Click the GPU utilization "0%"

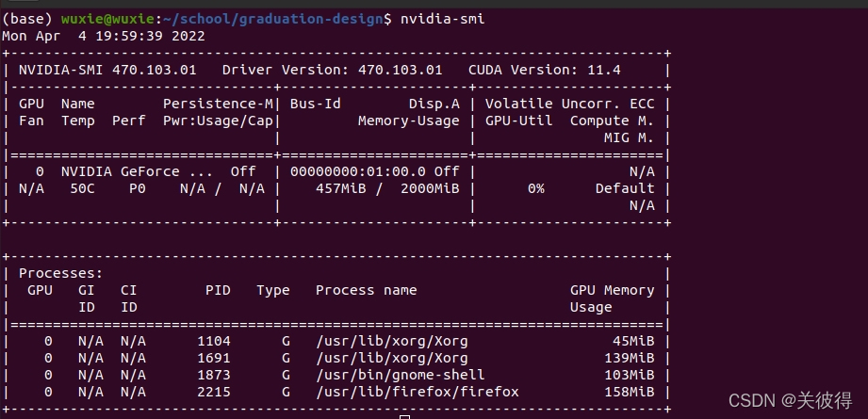coord(535,189)
